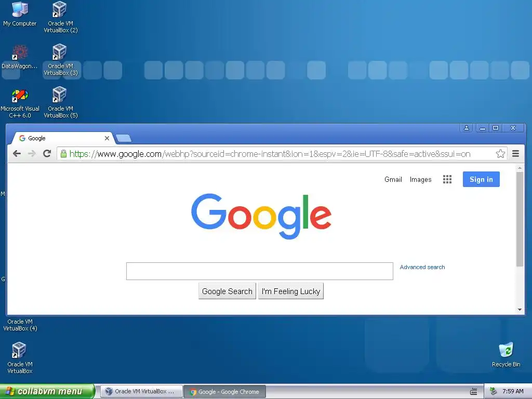Reload the Google page

pyautogui.click(x=47, y=154)
